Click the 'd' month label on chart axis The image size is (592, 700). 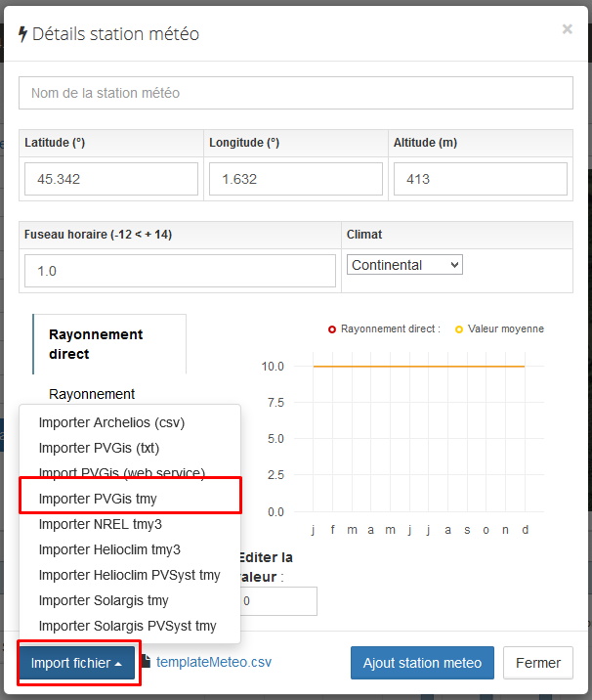[x=525, y=530]
